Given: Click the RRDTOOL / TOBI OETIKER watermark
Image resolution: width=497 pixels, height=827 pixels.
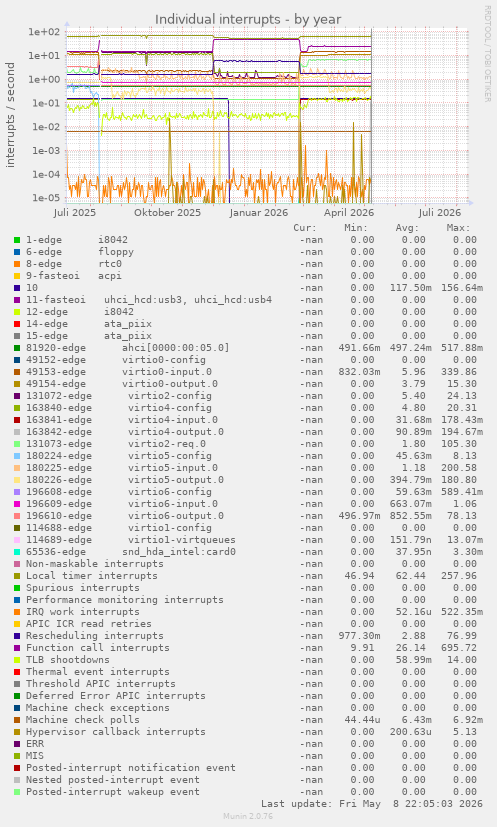Looking at the screenshot, I should tap(488, 54).
